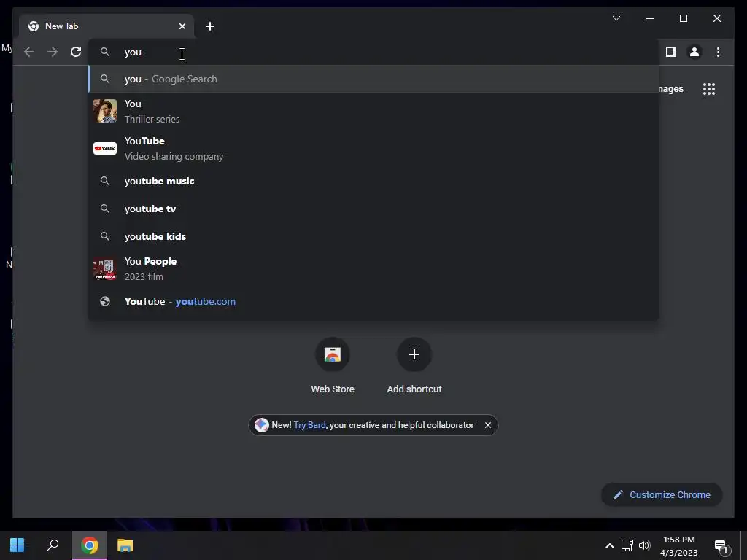Image resolution: width=747 pixels, height=560 pixels.
Task: Click the address bar with 'you' text
Action: click(373, 52)
